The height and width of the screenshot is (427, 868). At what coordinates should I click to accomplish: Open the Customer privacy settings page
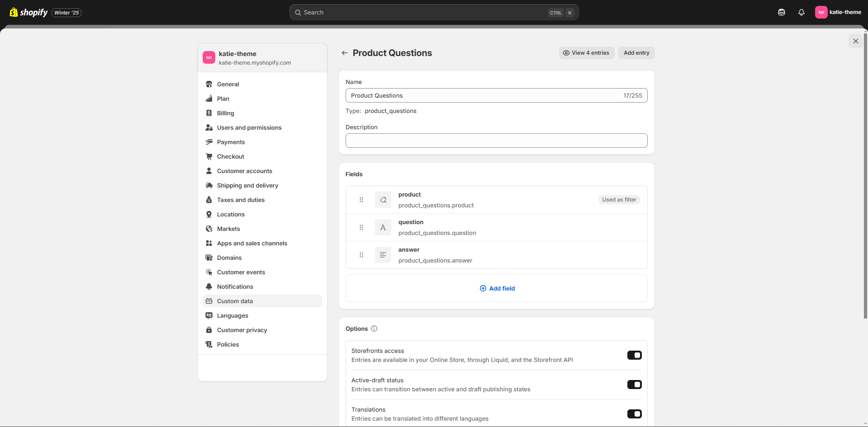pos(242,330)
